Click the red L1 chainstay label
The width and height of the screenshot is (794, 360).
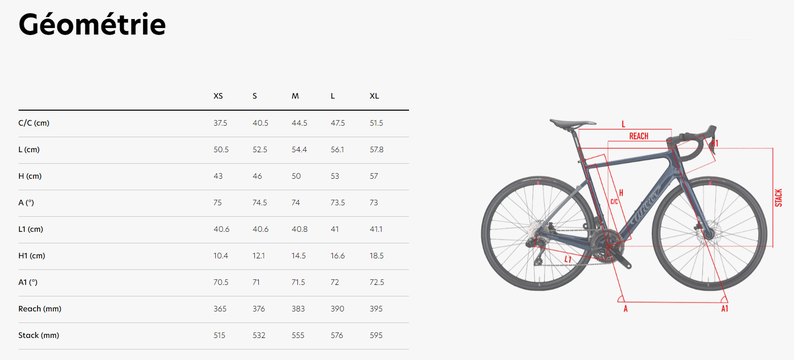click(568, 259)
